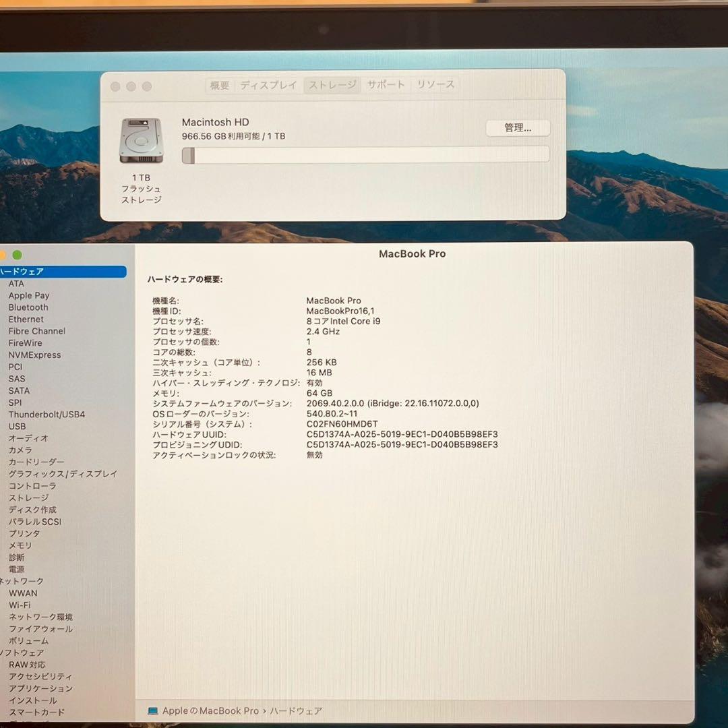Select Bluetooth in the hardware sidebar
The width and height of the screenshot is (728, 728).
click(28, 307)
